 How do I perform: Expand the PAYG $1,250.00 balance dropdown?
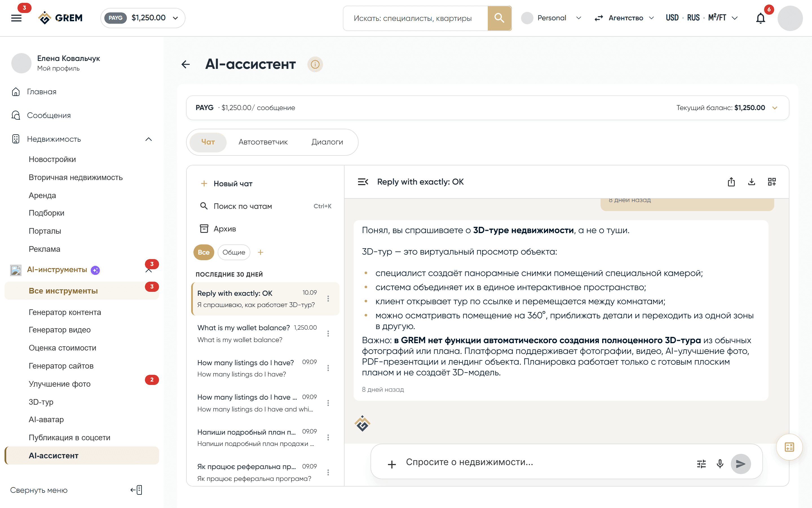[143, 18]
